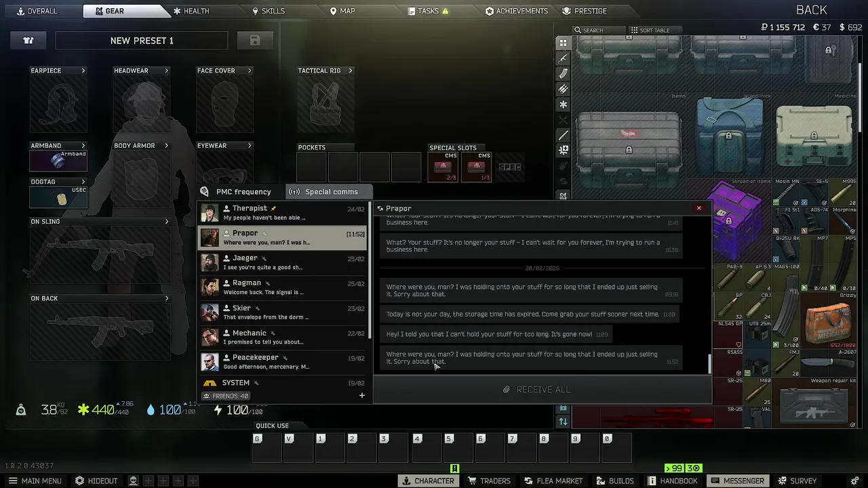Expand the On Sling slot arrow
This screenshot has width=868, height=488.
(x=166, y=222)
